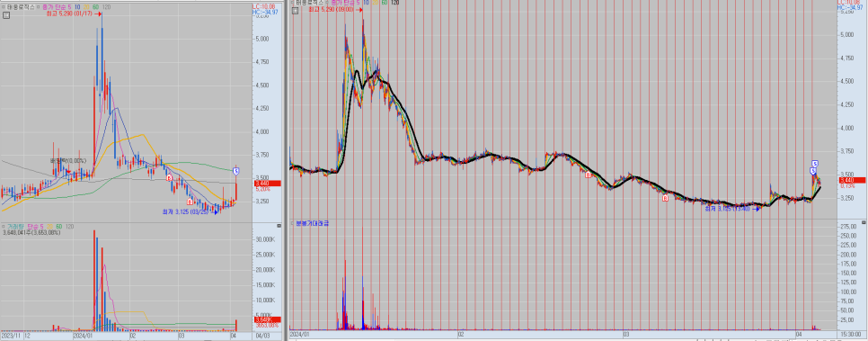
Task: Toggle the 5-period moving average on left chart legend
Action: (x=70, y=7)
